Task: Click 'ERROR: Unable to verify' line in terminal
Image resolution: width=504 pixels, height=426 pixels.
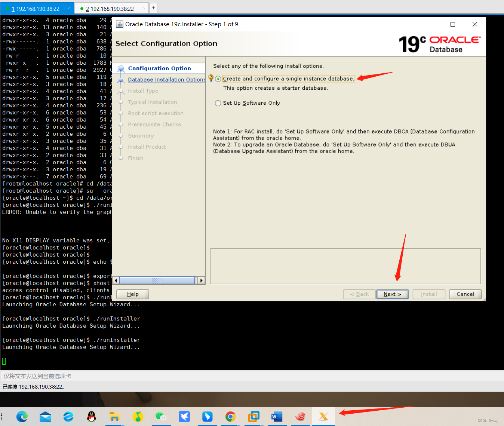Action: (57, 212)
